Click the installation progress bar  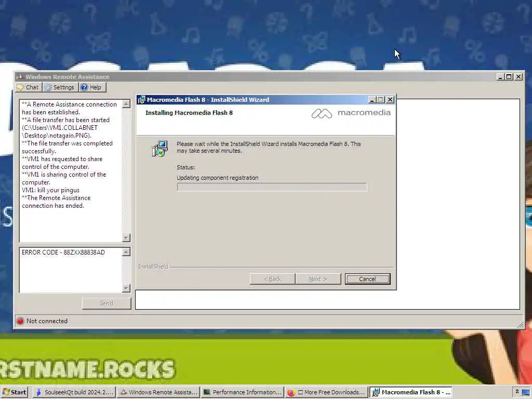(272, 187)
